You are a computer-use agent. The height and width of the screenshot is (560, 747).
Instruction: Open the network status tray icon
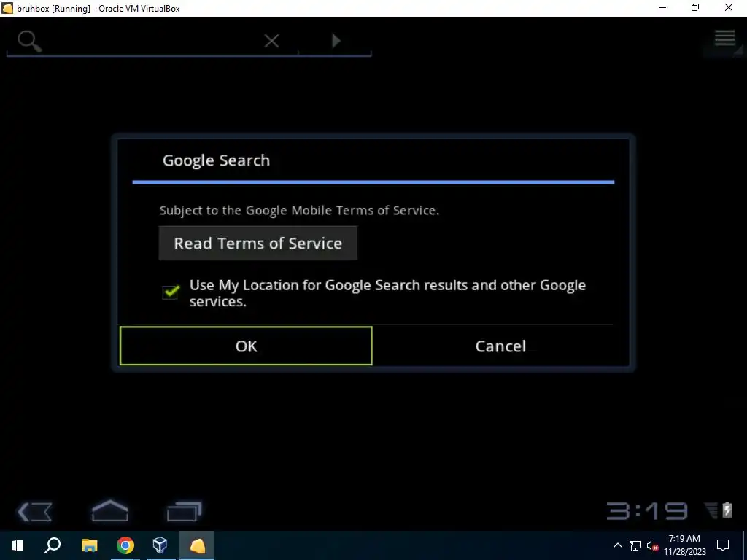click(x=635, y=545)
